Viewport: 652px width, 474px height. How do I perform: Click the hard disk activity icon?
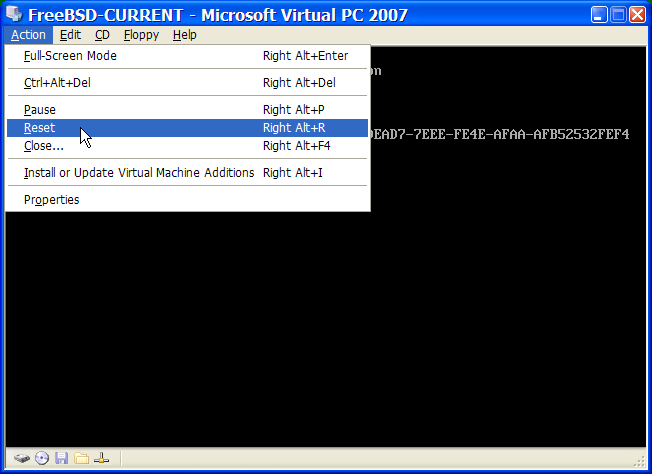[22, 459]
